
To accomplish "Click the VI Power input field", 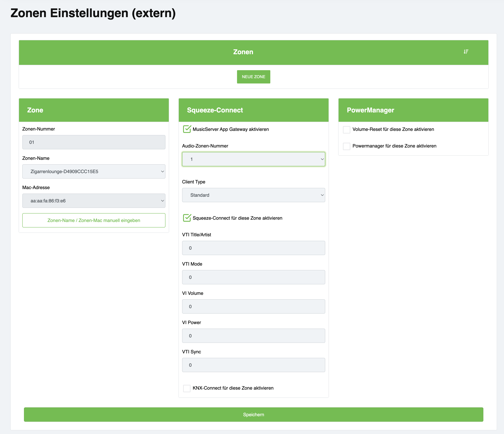I will pos(253,336).
